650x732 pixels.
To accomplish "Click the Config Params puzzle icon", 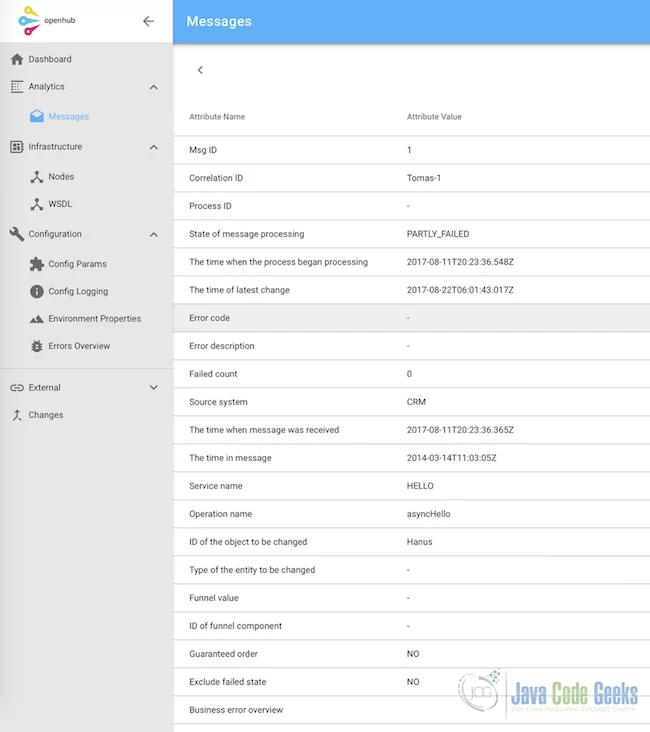I will point(36,264).
